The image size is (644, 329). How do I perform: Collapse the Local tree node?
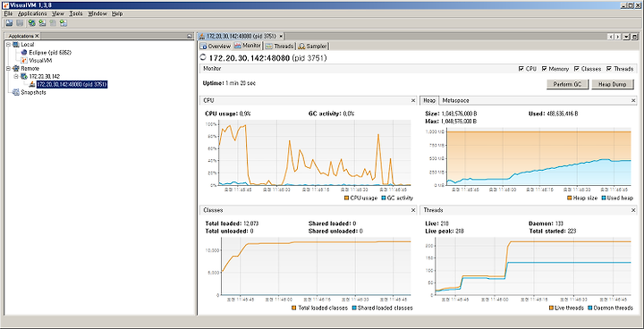(9, 44)
